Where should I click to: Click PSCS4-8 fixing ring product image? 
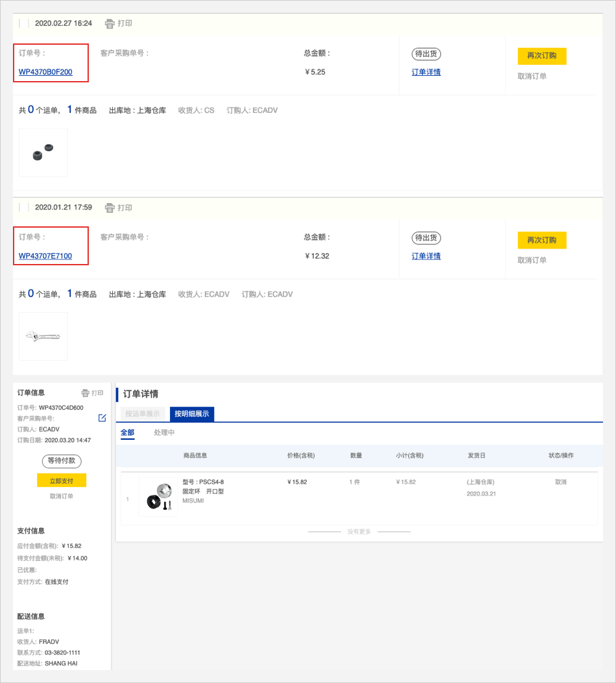pos(158,497)
